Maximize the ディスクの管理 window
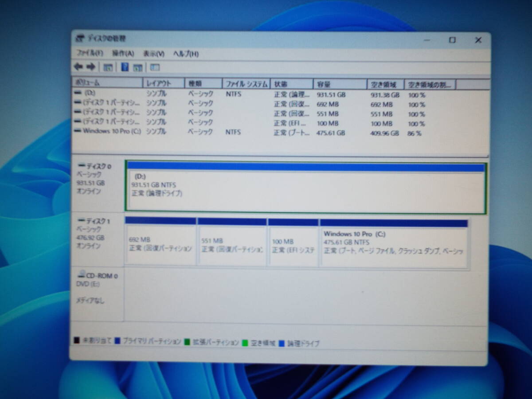Viewport: 532px width, 399px height. [452, 40]
